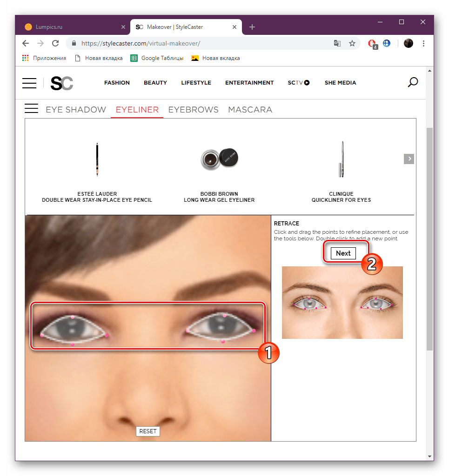
Task: Click the RETRACE heading
Action: (x=287, y=224)
